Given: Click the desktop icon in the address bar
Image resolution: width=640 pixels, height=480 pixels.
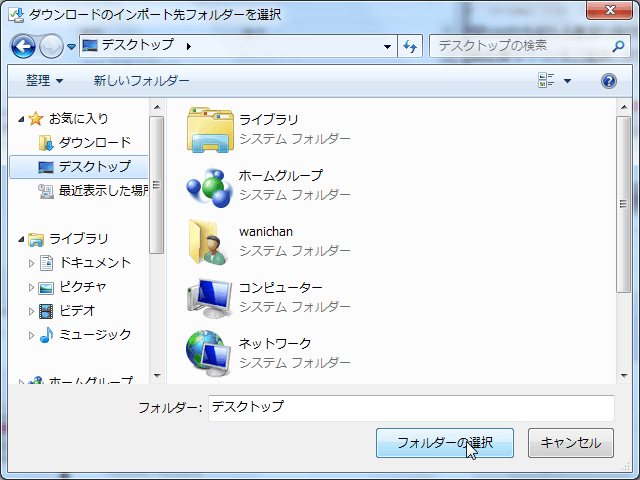Looking at the screenshot, I should [x=90, y=45].
